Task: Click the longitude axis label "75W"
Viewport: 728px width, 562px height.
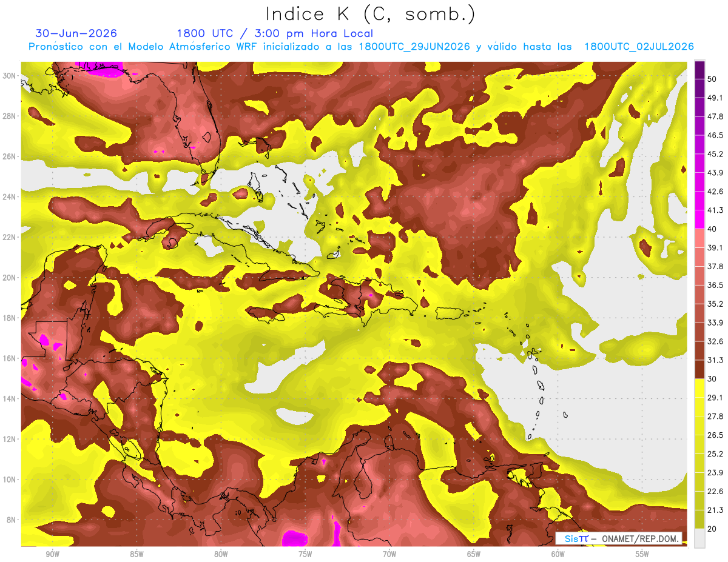Action: (x=305, y=554)
